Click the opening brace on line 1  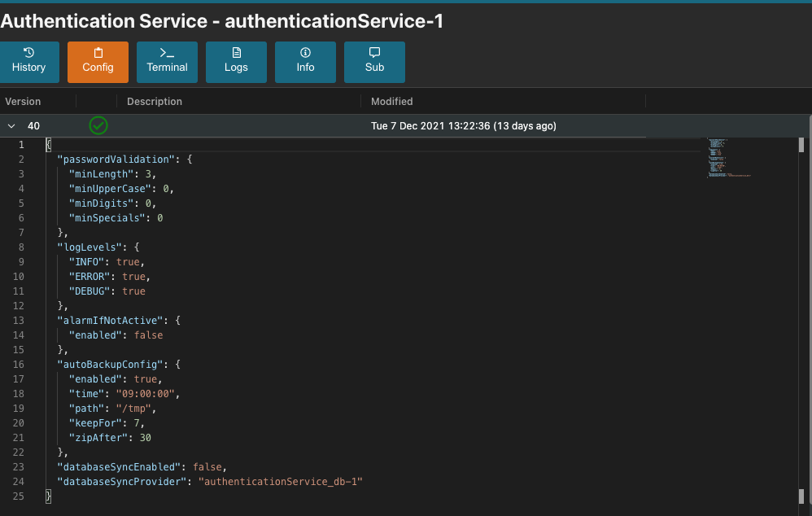48,145
